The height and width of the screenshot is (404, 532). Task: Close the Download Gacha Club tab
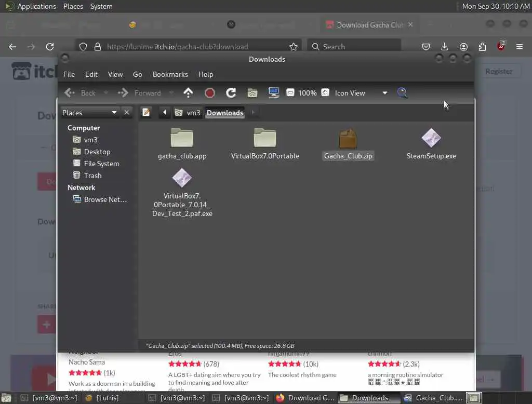tap(410, 25)
